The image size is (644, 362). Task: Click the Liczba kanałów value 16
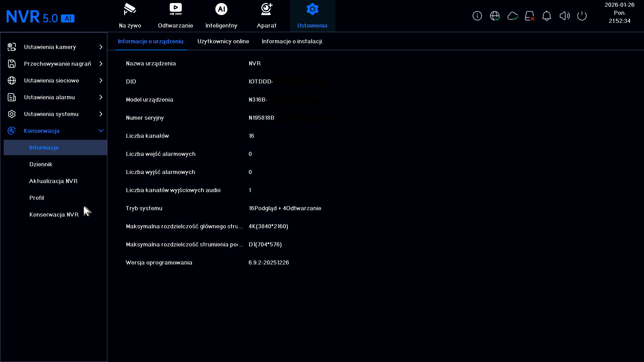click(251, 136)
